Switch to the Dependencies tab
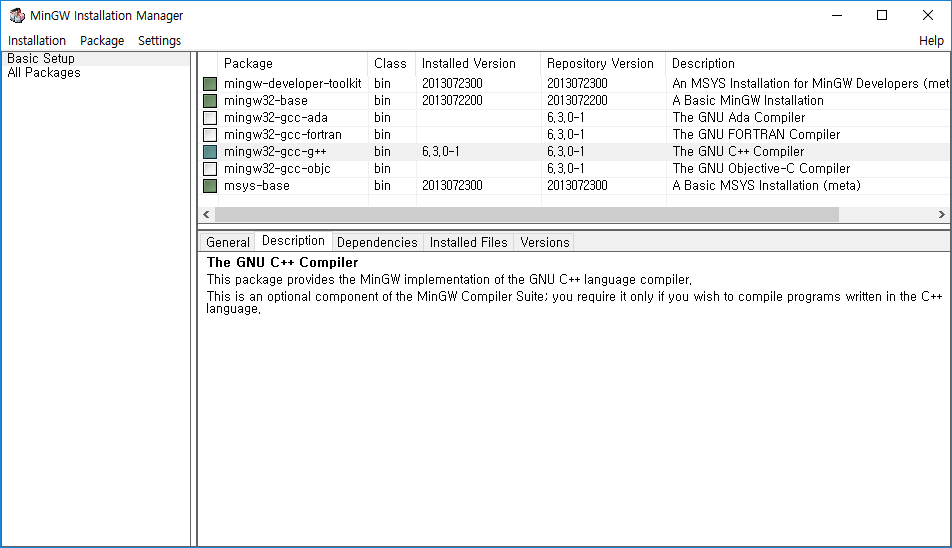This screenshot has height=548, width=952. (x=377, y=242)
